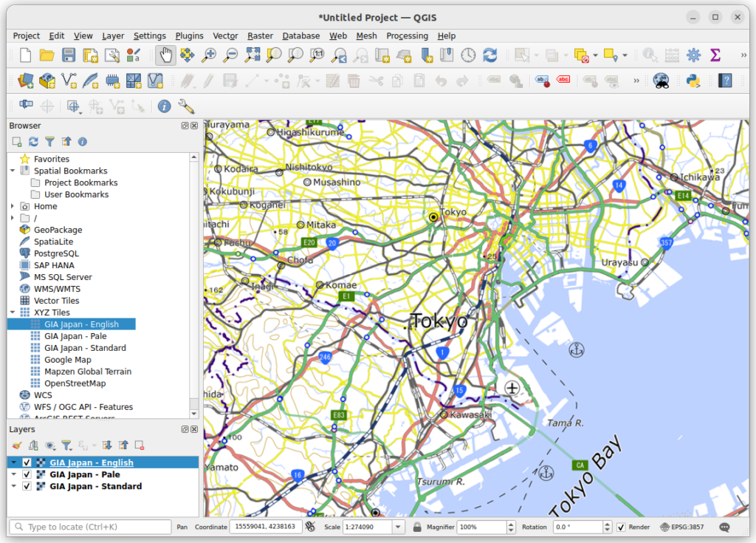Open the Python Console icon
Image resolution: width=756 pixels, height=543 pixels.
[x=693, y=81]
